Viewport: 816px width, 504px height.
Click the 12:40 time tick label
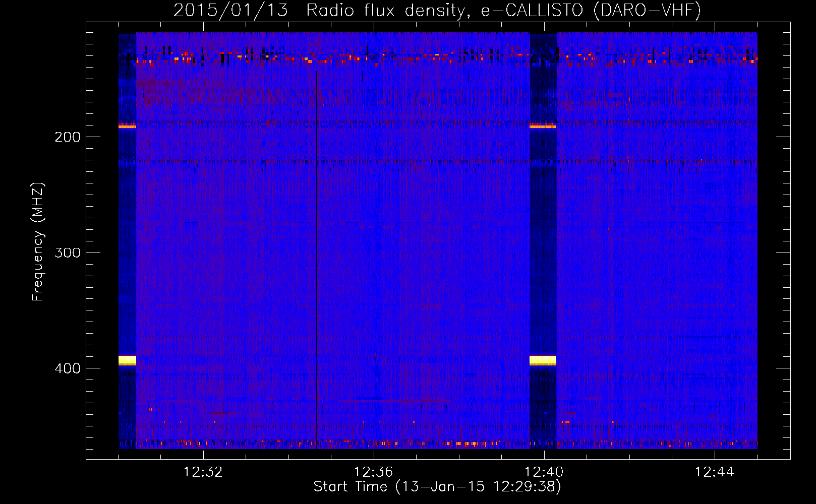544,472
